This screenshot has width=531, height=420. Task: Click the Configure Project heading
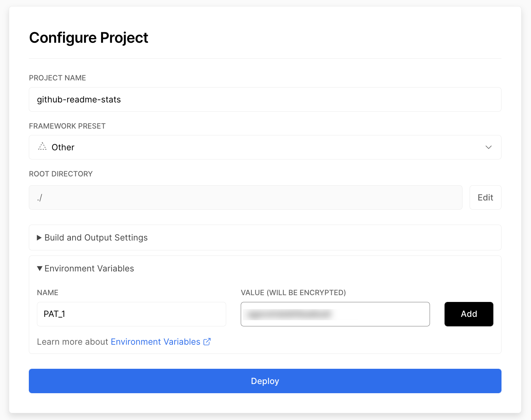[x=89, y=38]
